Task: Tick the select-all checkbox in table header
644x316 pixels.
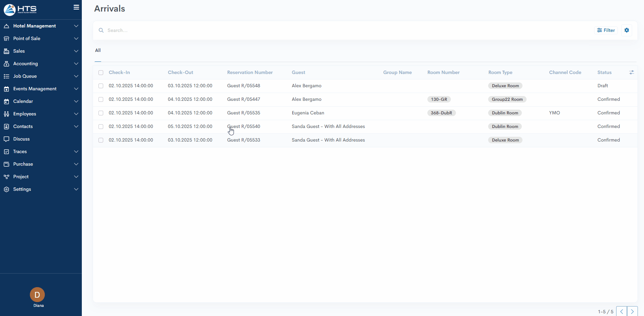Action: click(x=101, y=73)
